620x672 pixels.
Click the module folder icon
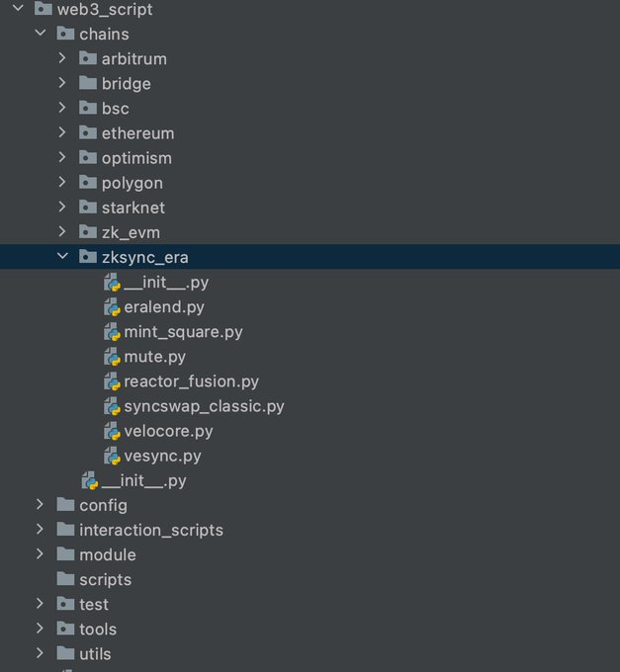[x=65, y=554]
